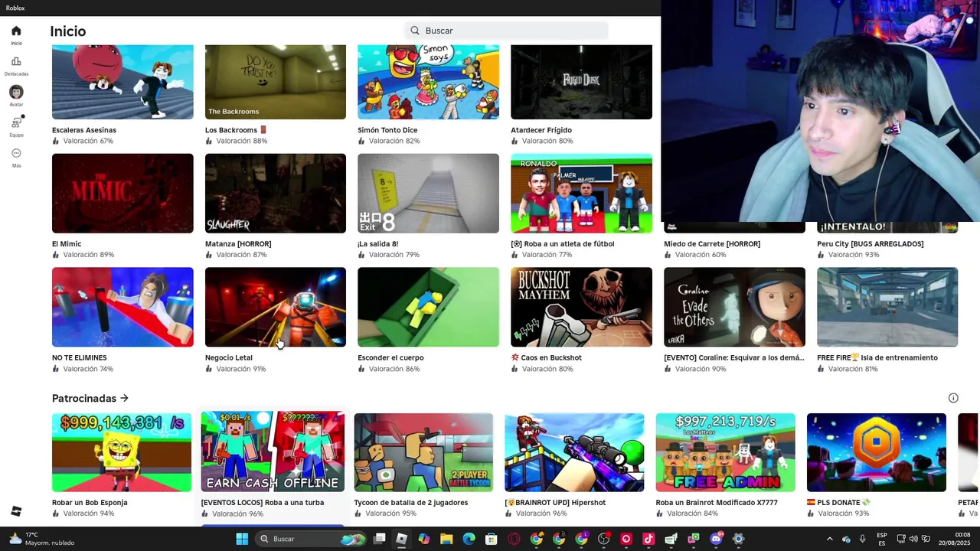Open Escaleras Asesinas game thumbnail
This screenshot has height=551, width=980.
(122, 82)
